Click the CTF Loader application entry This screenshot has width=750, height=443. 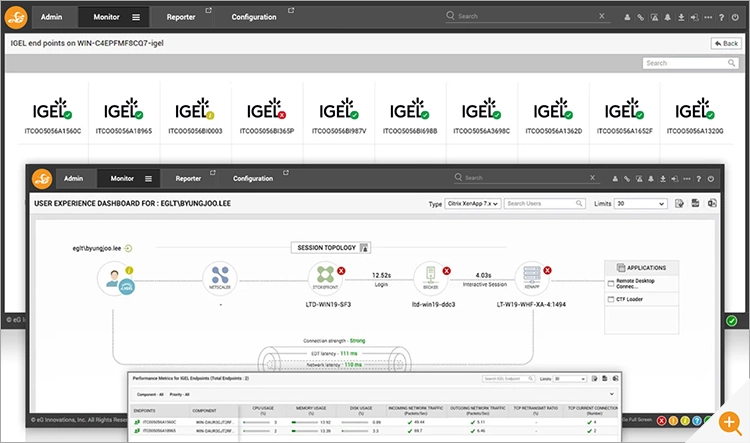[x=641, y=299]
